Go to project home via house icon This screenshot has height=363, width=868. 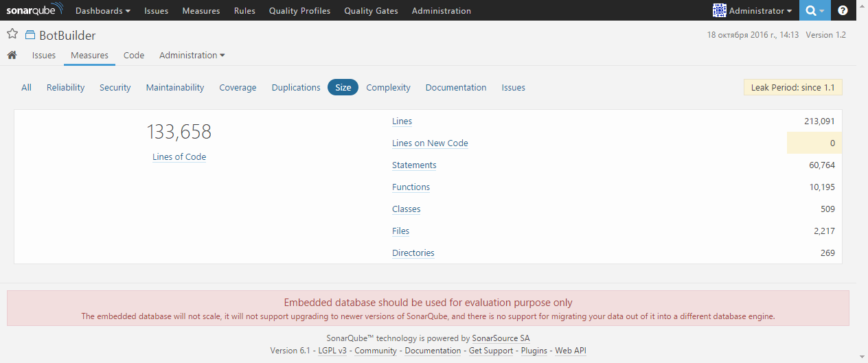click(x=12, y=55)
